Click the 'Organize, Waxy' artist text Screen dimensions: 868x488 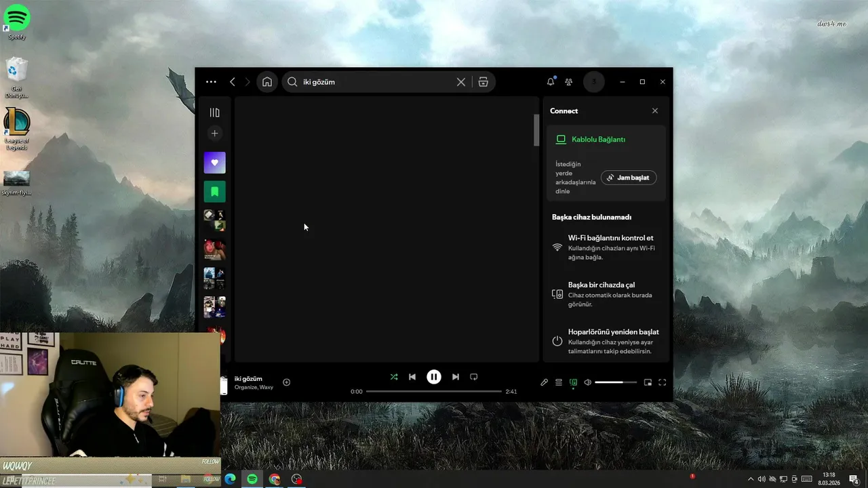point(254,388)
